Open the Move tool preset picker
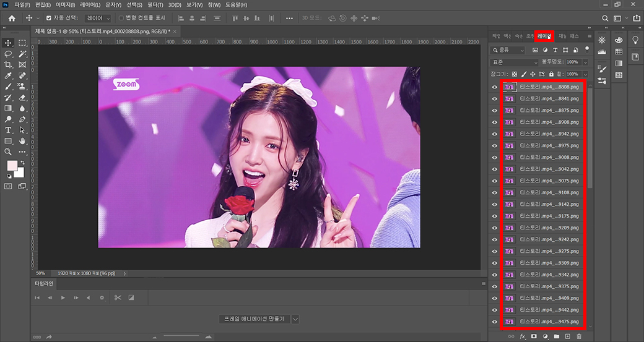Image resolution: width=644 pixels, height=342 pixels. pyautogui.click(x=38, y=19)
